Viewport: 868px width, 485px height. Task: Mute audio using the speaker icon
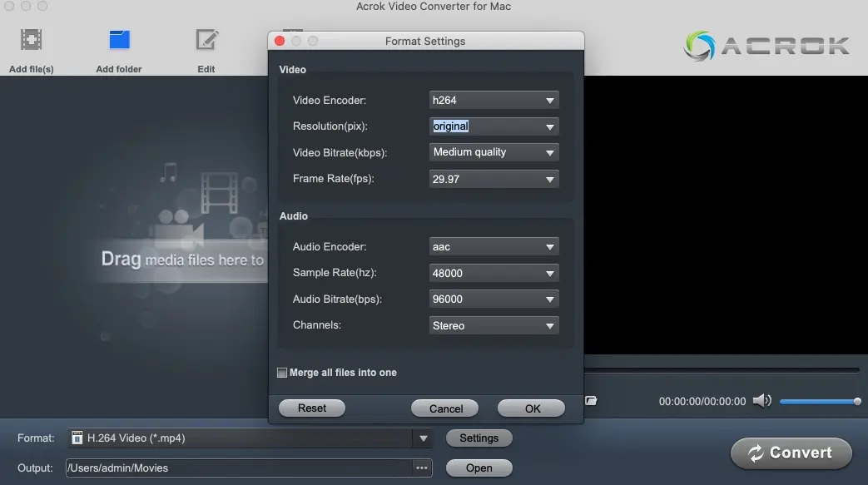coord(761,401)
